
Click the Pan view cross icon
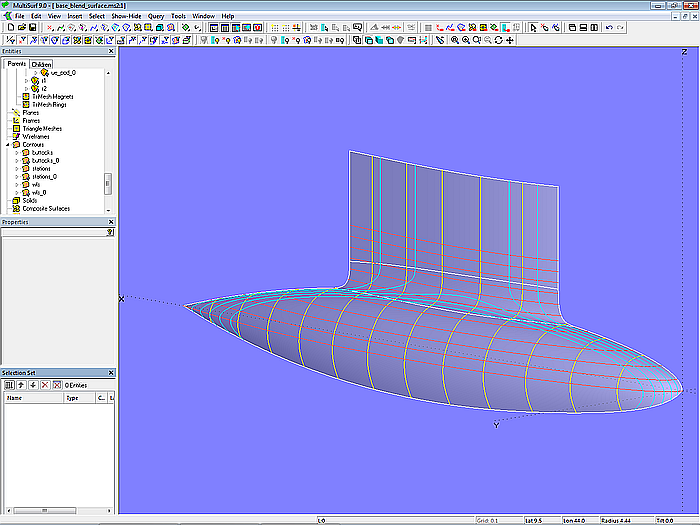tap(511, 40)
